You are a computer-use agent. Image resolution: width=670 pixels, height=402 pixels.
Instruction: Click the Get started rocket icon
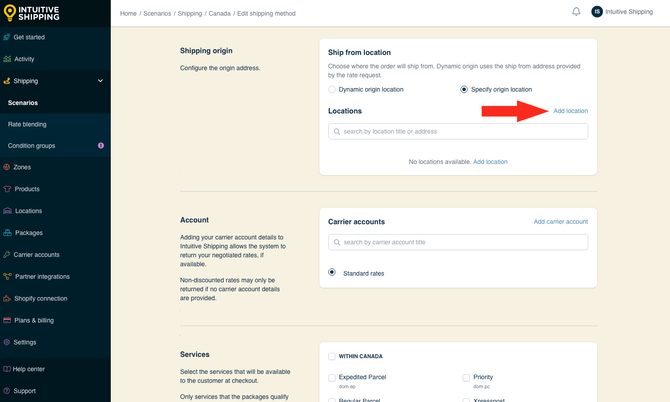6,37
